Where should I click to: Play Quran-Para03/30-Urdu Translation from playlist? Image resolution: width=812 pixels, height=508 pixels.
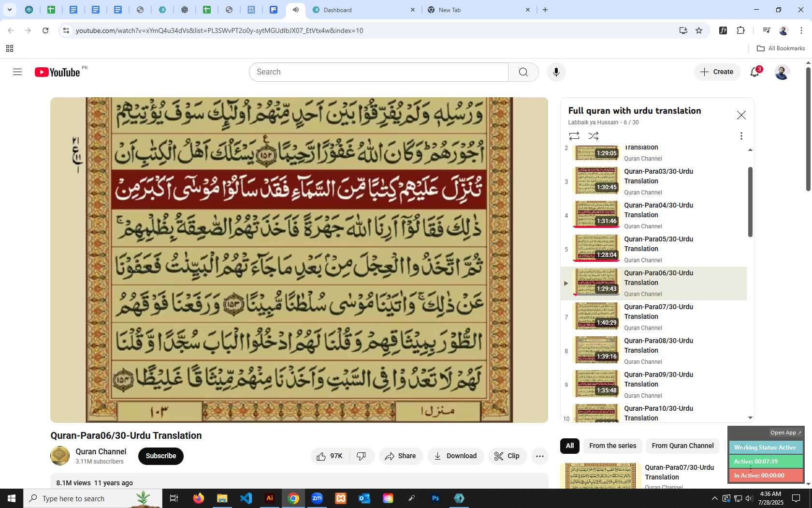pos(653,181)
